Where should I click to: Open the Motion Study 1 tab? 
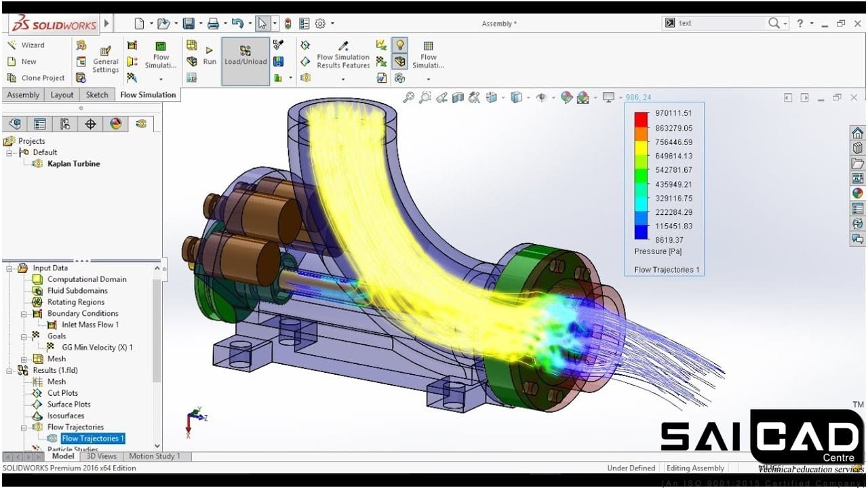pos(155,456)
